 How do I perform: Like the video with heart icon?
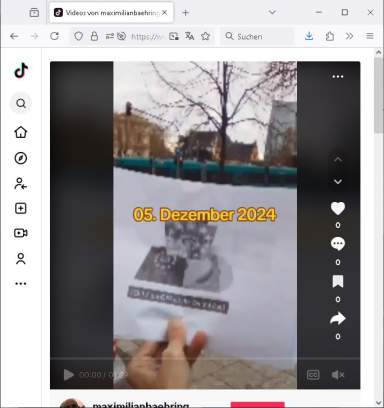[338, 208]
